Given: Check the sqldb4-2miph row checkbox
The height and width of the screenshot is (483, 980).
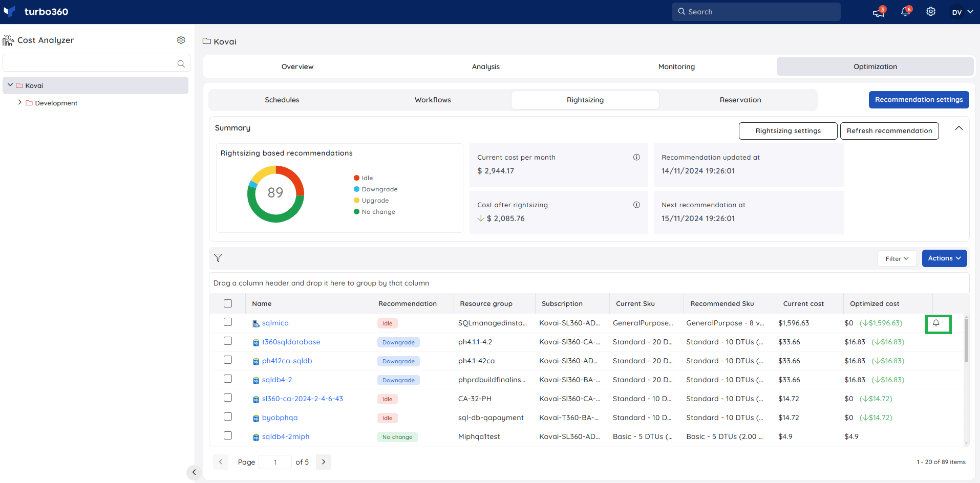Looking at the screenshot, I should coord(228,435).
